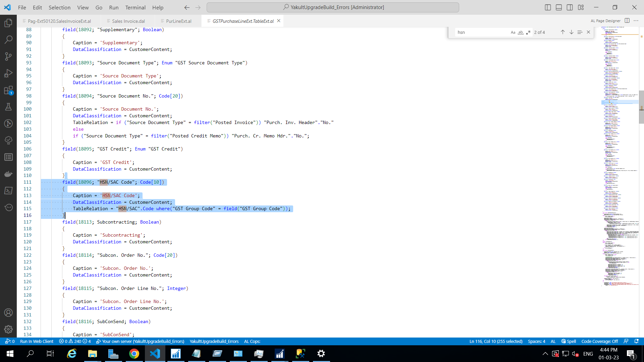Viewport: 644px width, 362px height.
Task: Toggle Match Case in the find widget
Action: (x=513, y=32)
